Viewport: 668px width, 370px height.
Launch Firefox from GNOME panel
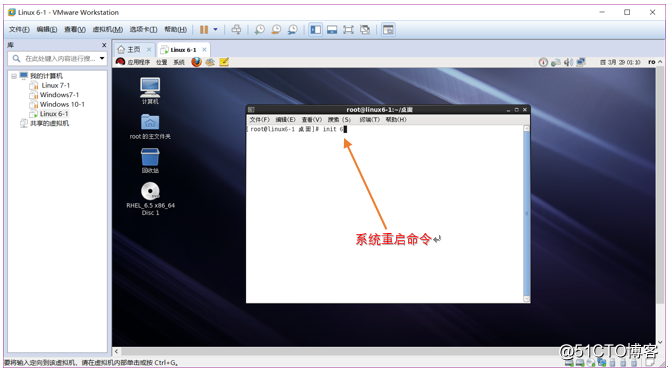(196, 62)
